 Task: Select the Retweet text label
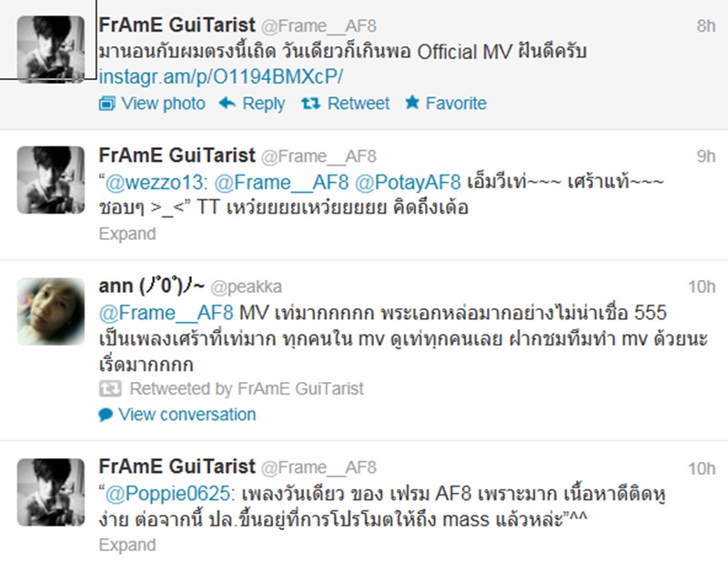click(x=359, y=103)
